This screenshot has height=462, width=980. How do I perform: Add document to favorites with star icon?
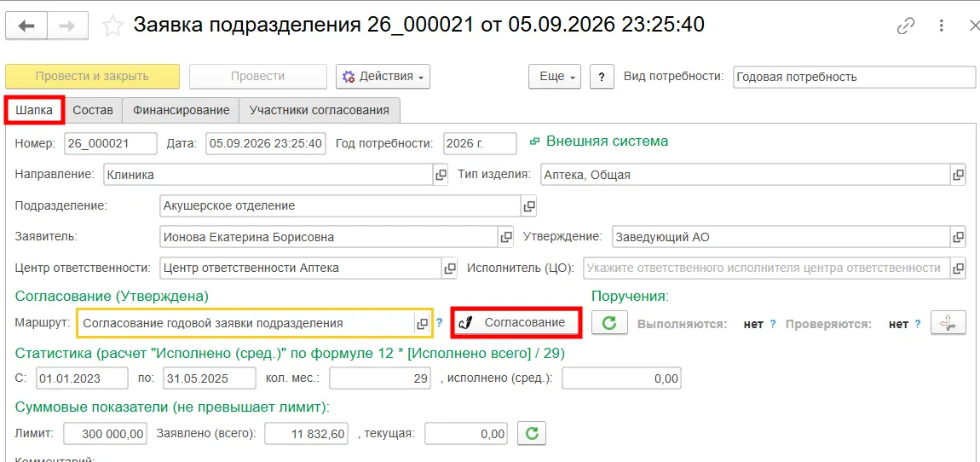112,26
